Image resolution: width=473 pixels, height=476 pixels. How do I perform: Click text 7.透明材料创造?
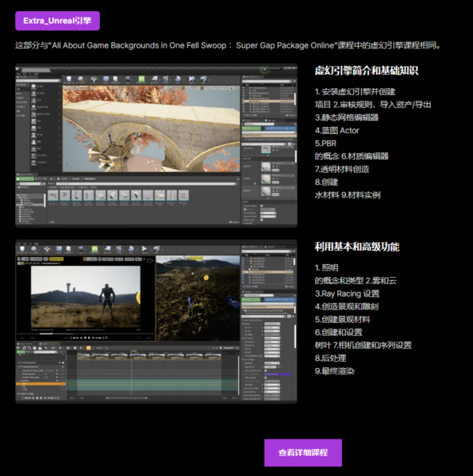[x=342, y=169]
